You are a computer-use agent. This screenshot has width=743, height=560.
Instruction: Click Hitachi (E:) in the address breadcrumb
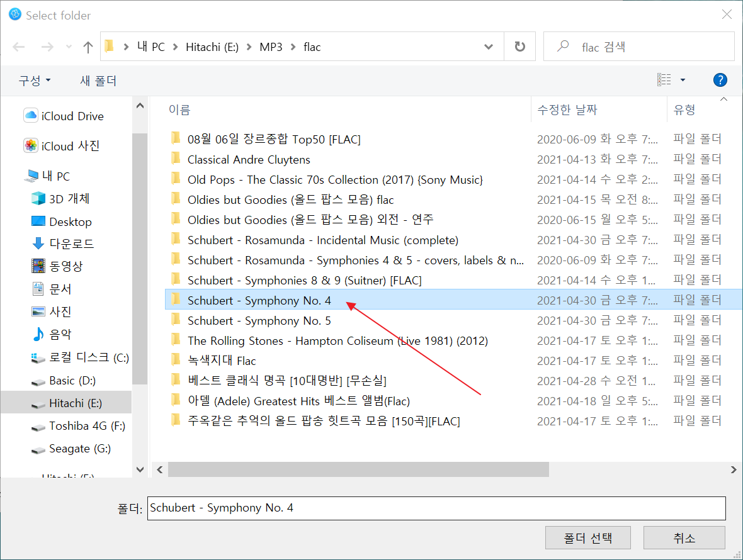212,47
